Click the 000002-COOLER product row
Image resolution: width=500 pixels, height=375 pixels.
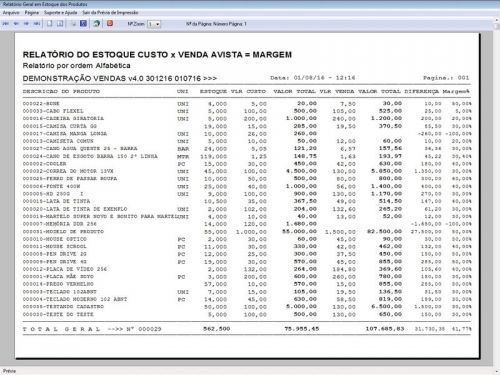pos(247,164)
